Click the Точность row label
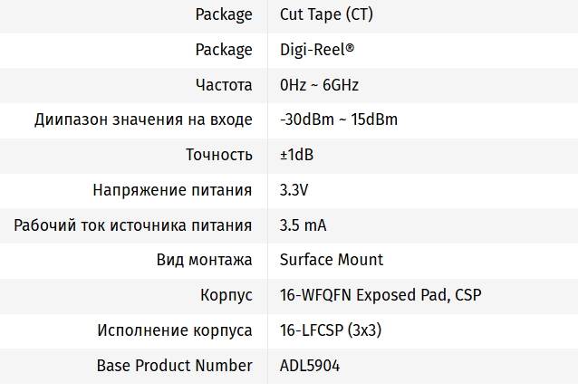Image resolution: width=578 pixels, height=392 pixels. coord(218,155)
